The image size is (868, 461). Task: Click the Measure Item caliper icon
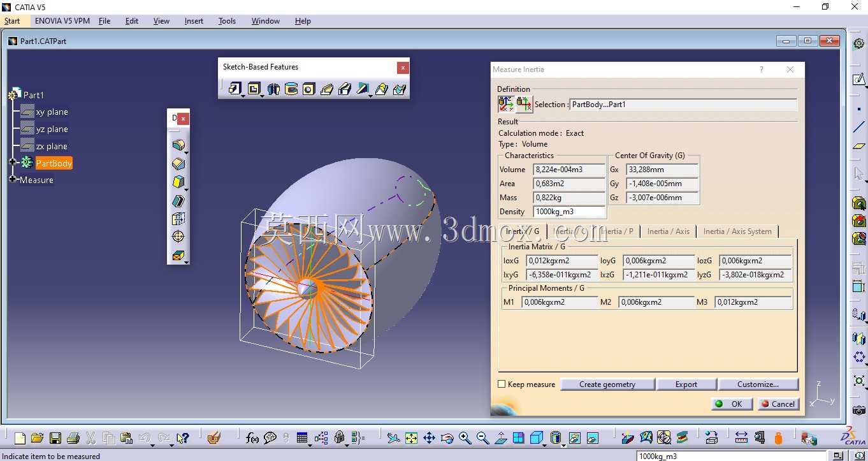pyautogui.click(x=759, y=438)
